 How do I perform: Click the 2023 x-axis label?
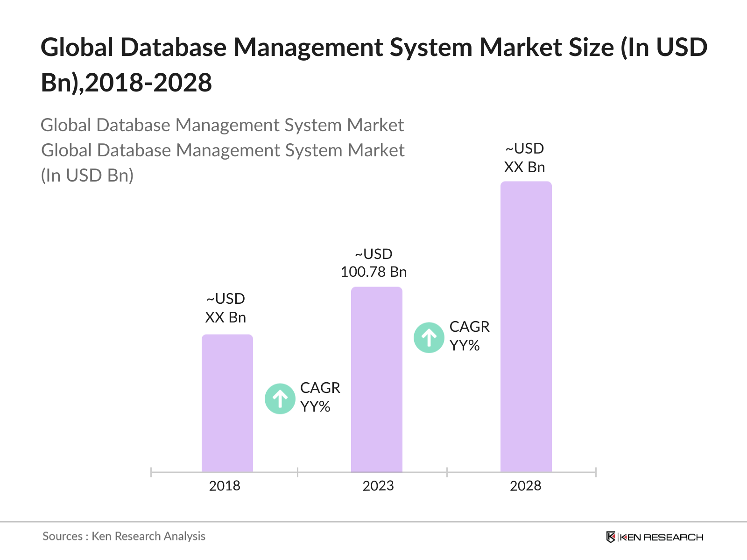(378, 486)
